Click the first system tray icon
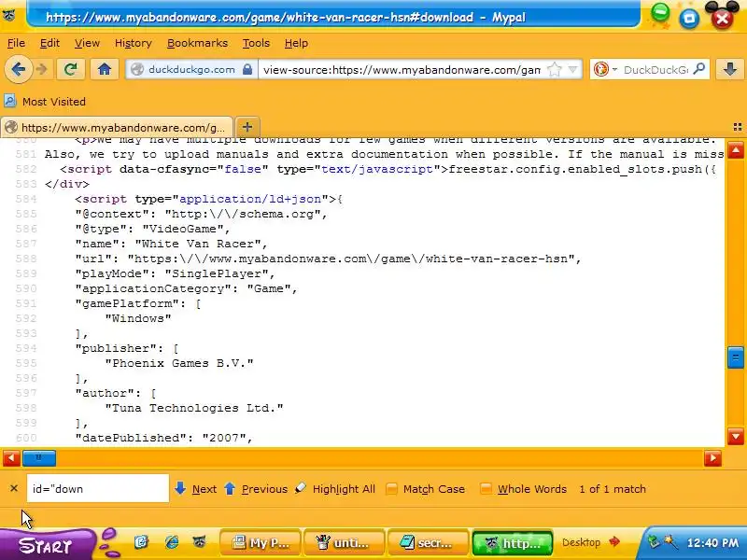 pos(655,542)
